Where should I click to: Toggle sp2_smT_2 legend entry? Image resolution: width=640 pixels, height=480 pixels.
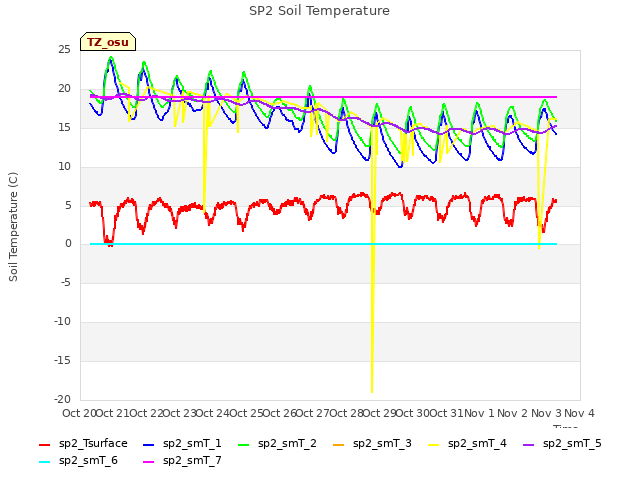(x=277, y=443)
